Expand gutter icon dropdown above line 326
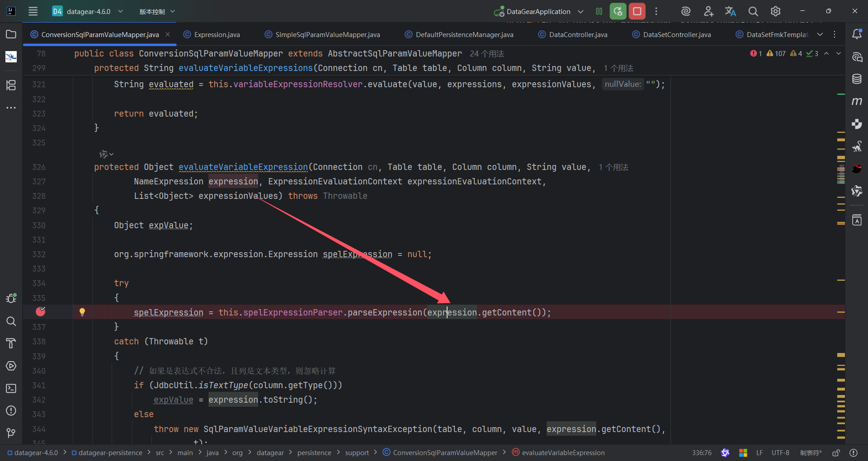 pos(111,155)
